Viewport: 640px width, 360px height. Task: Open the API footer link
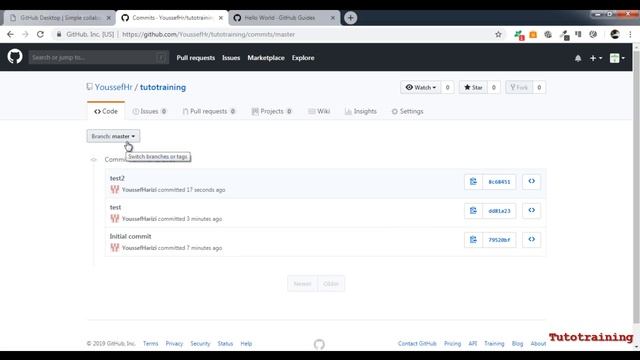point(473,344)
